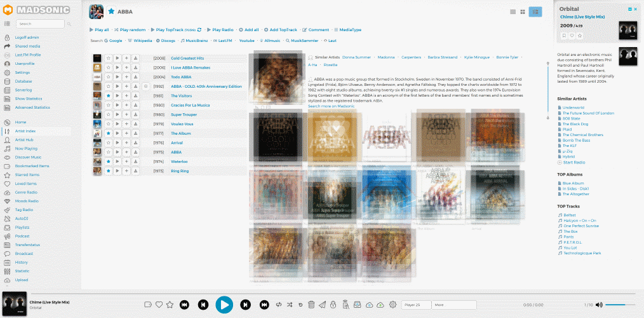Expand the MediaType menu
This screenshot has height=318, width=644.
click(x=347, y=29)
